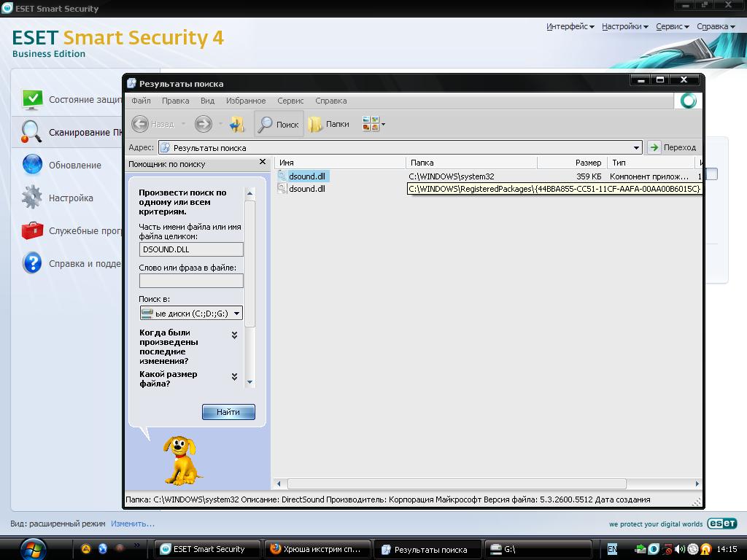
Task: Click the file name field with DSOUND.DLL
Action: 191,249
